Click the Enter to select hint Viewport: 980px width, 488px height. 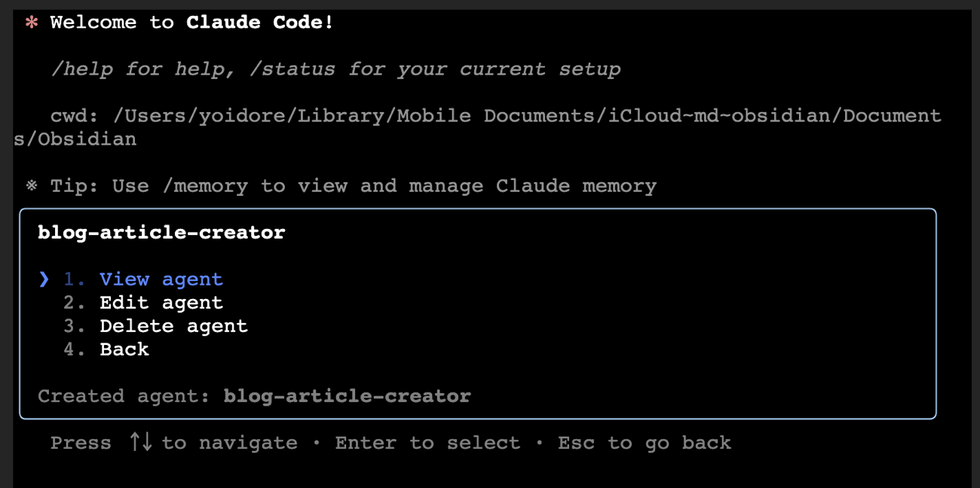[427, 443]
